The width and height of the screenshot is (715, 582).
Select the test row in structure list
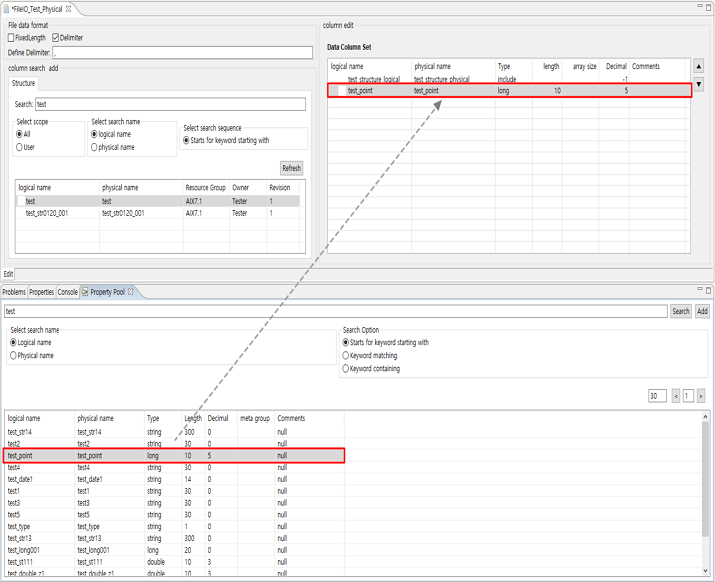(x=158, y=201)
